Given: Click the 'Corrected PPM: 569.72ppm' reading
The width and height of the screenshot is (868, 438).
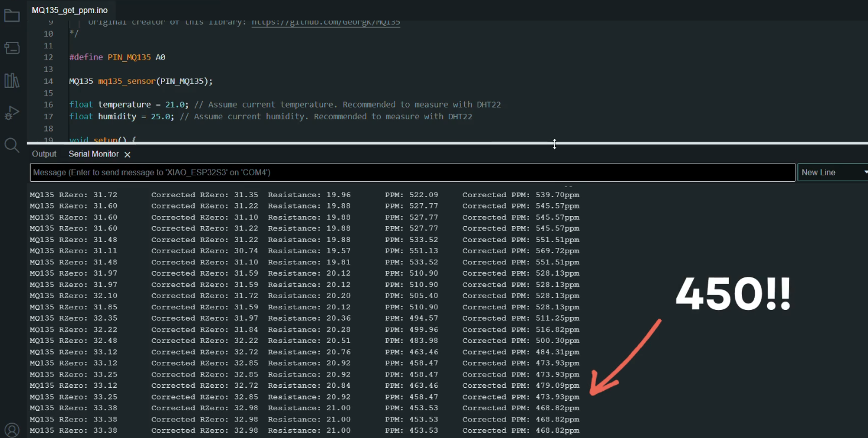Looking at the screenshot, I should point(521,251).
